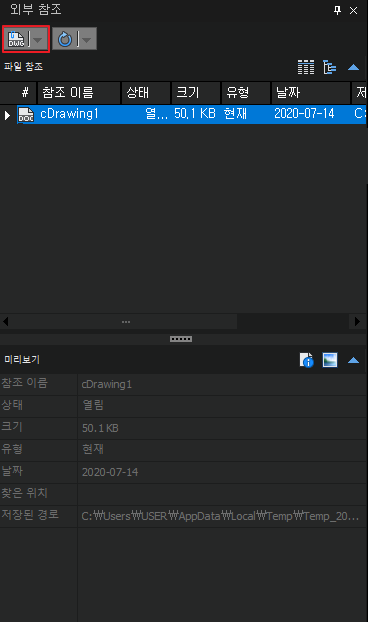Viewport: 368px width, 622px height.
Task: Click the 저장된 경로 label
Action: pyautogui.click(x=30, y=515)
